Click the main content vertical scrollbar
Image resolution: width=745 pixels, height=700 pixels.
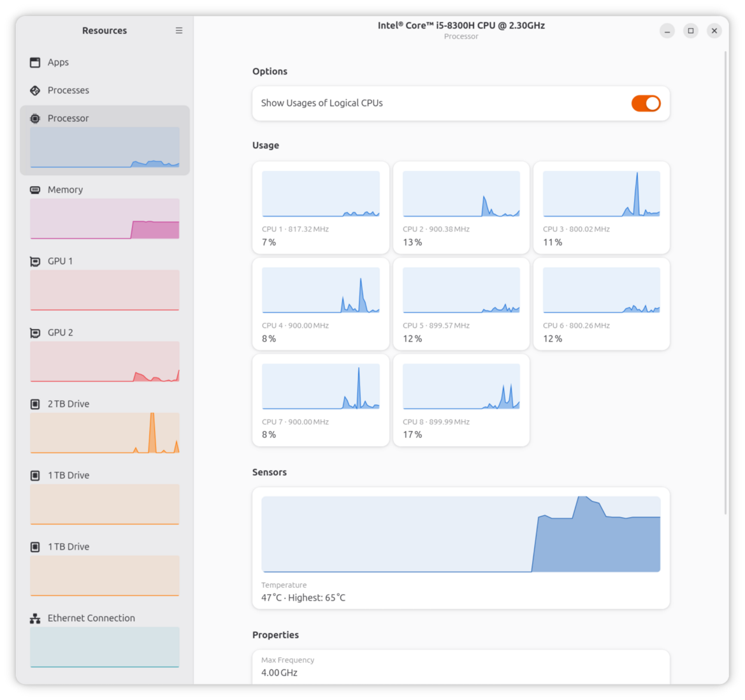pos(725,283)
